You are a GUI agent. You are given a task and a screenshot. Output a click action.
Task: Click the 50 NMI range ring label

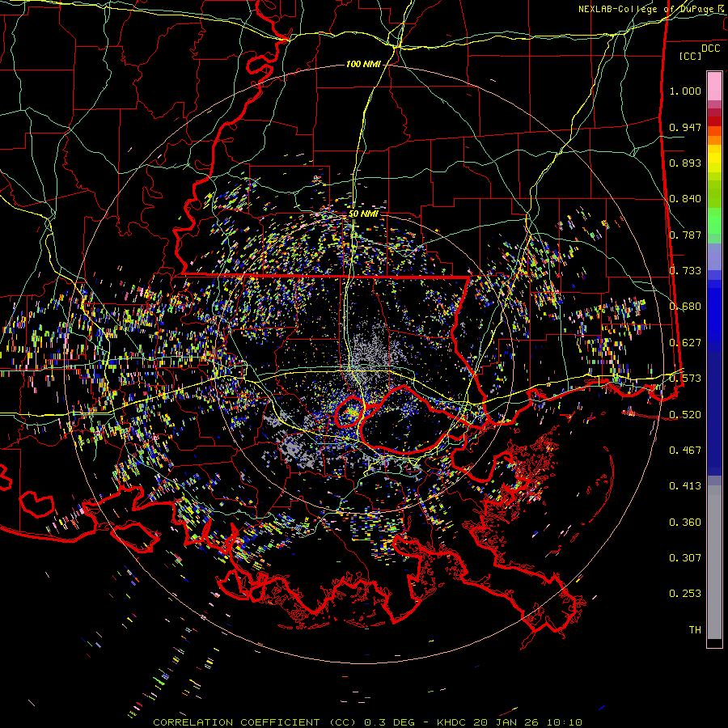pyautogui.click(x=363, y=214)
